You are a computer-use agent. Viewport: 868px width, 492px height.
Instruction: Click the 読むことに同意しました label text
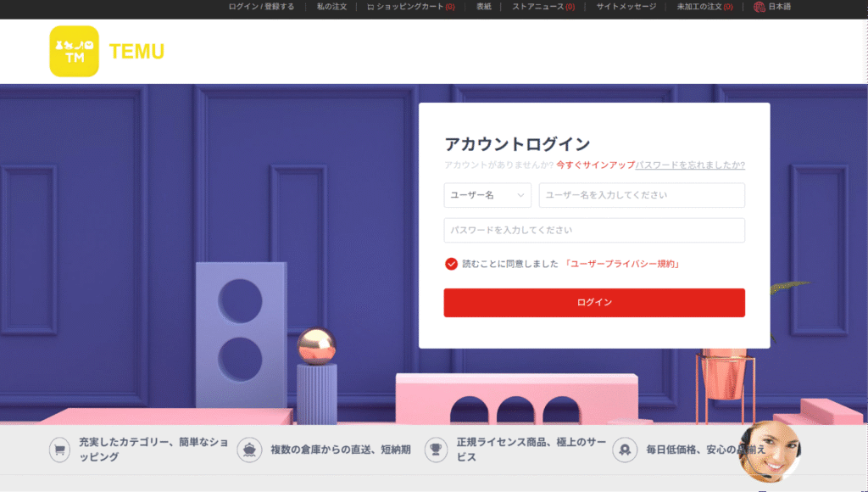coord(509,264)
